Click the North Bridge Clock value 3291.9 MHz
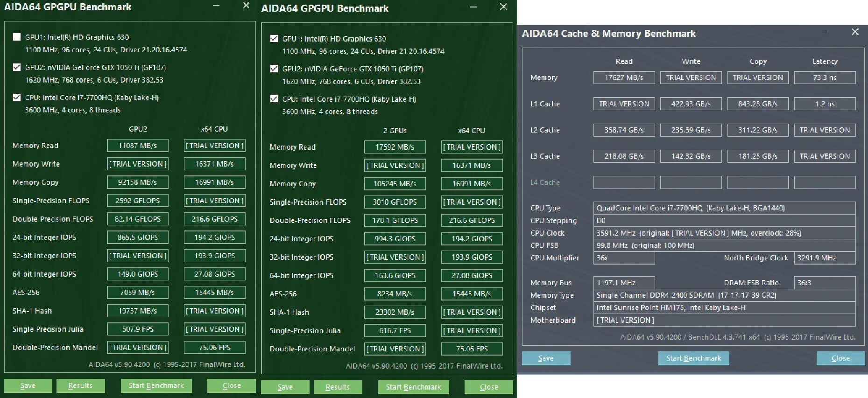The width and height of the screenshot is (868, 398). [x=825, y=258]
